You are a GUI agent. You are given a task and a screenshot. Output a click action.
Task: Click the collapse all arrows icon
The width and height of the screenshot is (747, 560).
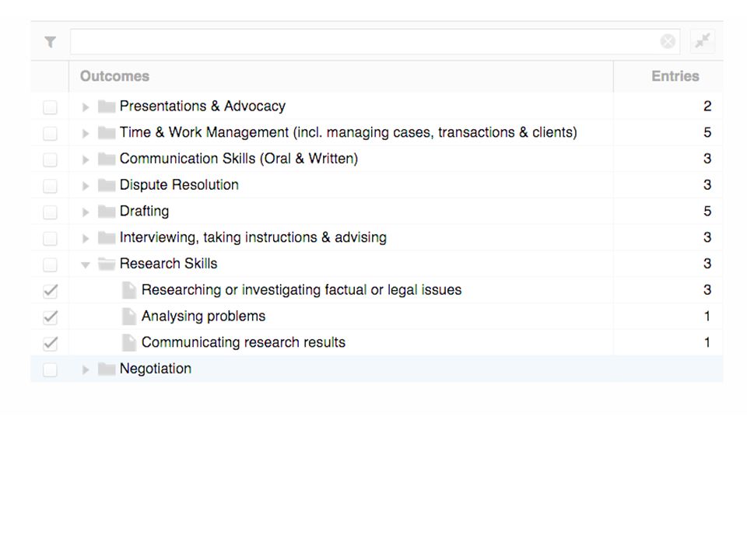click(702, 41)
